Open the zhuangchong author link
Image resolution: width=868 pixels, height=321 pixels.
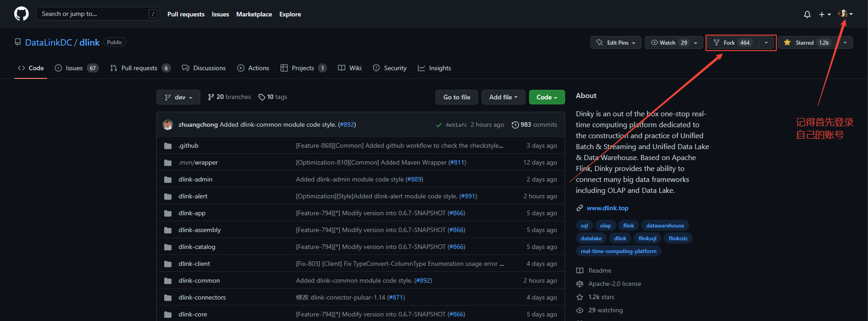[x=198, y=124]
